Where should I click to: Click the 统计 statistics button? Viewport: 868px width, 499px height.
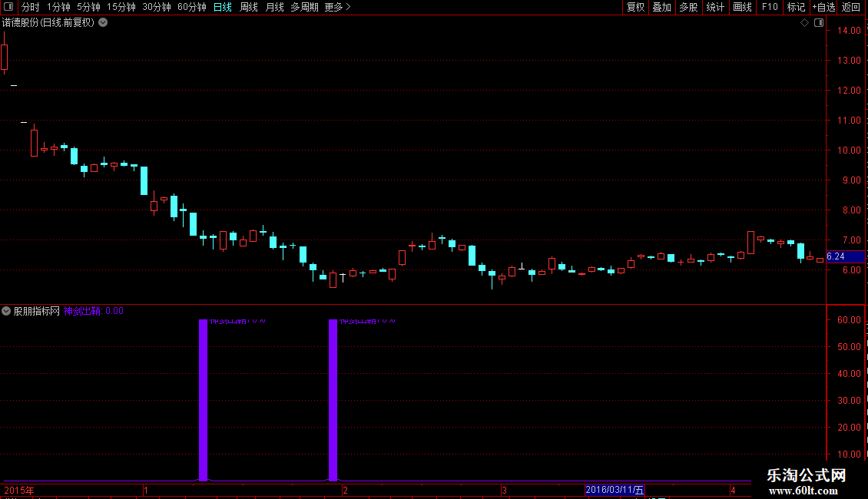coord(715,7)
